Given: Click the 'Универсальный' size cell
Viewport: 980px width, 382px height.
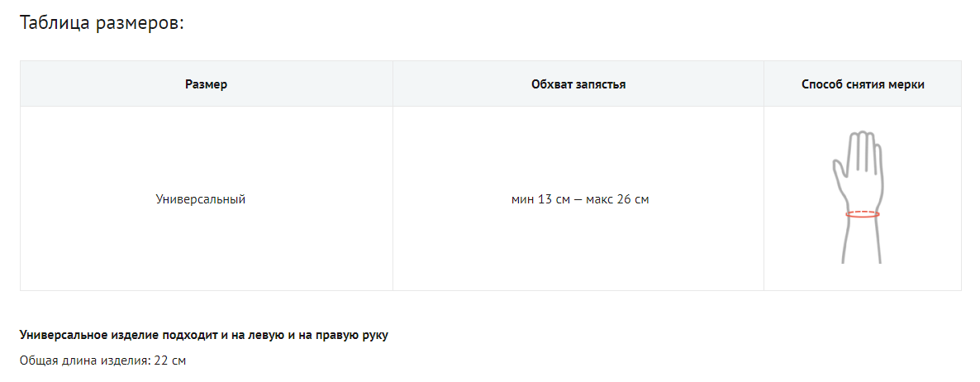Looking at the screenshot, I should [201, 199].
